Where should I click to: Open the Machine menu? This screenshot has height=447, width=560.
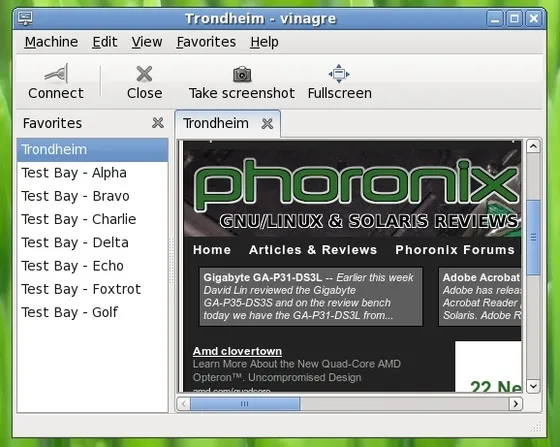coord(51,42)
